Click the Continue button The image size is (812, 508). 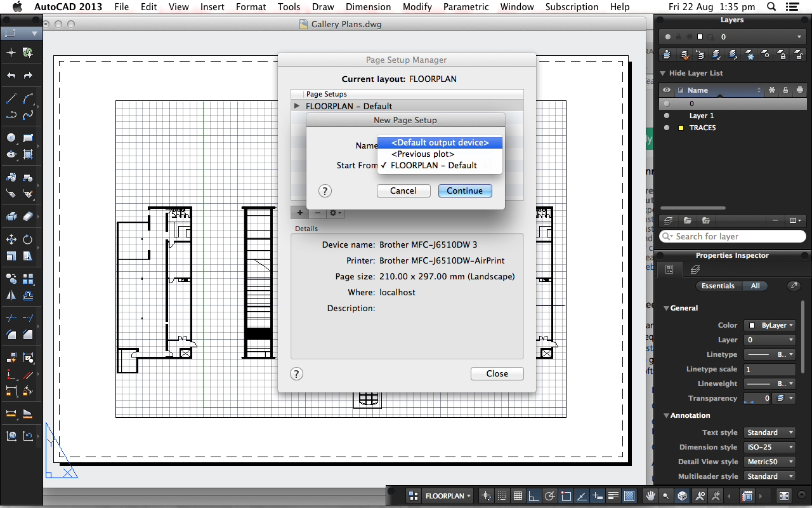(465, 190)
